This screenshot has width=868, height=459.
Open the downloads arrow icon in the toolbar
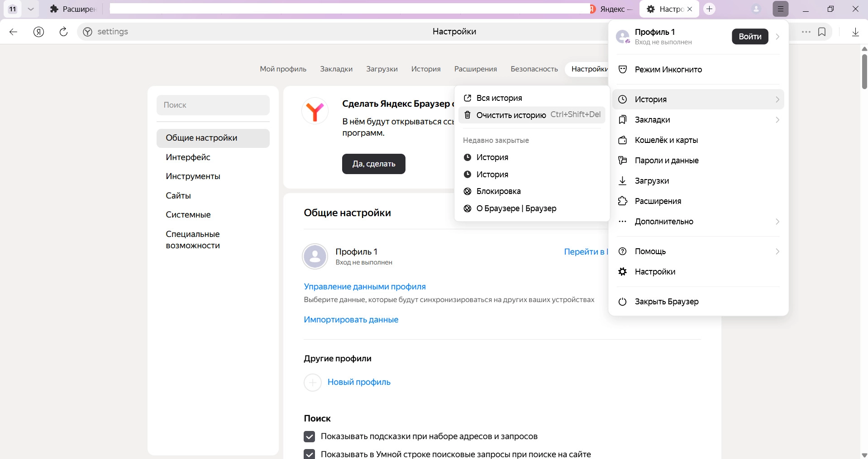pyautogui.click(x=855, y=32)
